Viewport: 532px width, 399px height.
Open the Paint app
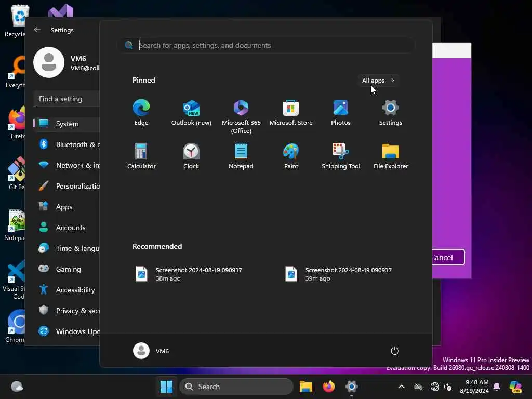pyautogui.click(x=291, y=156)
